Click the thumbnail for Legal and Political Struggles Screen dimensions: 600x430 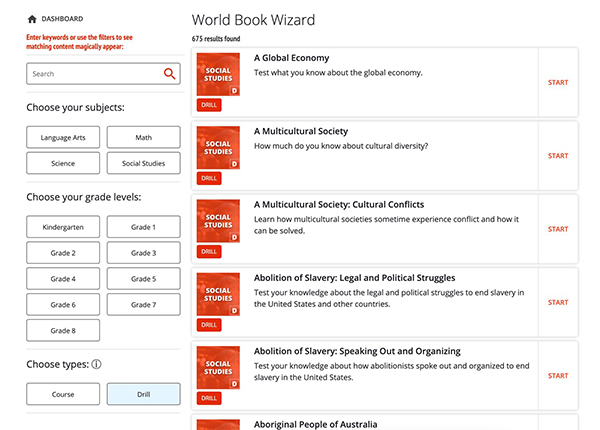click(x=218, y=294)
